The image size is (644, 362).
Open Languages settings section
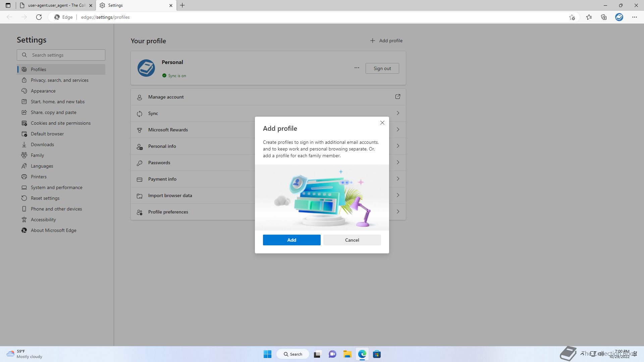click(x=61, y=166)
